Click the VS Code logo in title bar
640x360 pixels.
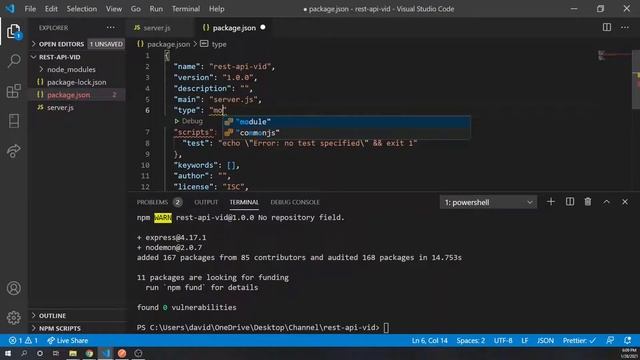coord(10,9)
